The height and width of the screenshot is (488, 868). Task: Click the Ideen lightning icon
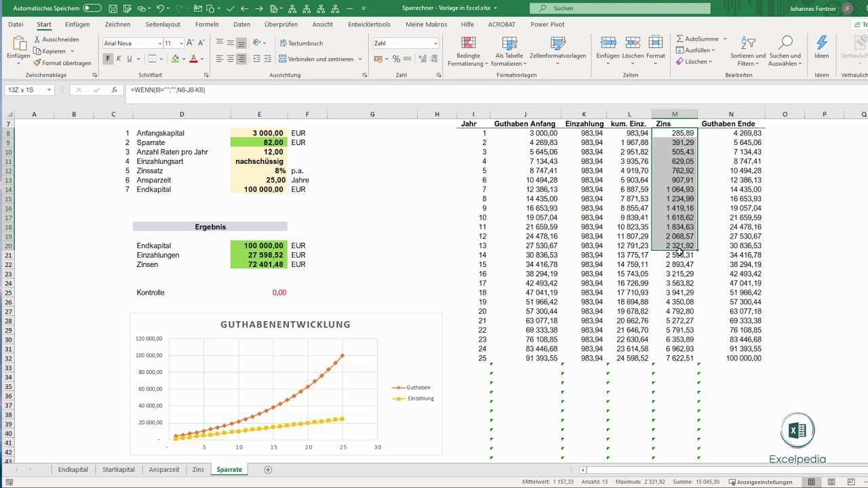coord(822,47)
